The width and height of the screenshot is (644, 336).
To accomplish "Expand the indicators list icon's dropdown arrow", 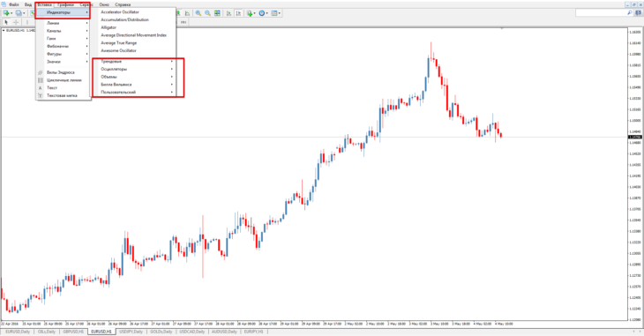I will click(255, 13).
